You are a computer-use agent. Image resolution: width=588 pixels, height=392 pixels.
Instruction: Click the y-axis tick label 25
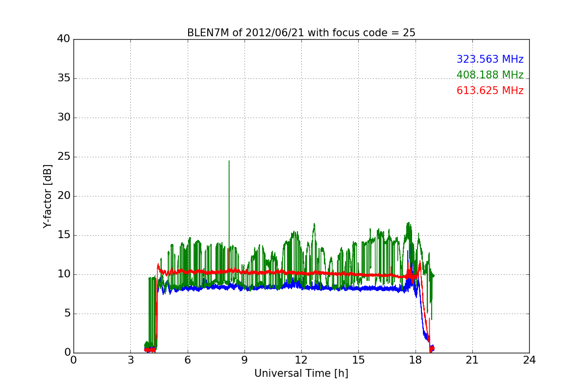(x=63, y=157)
